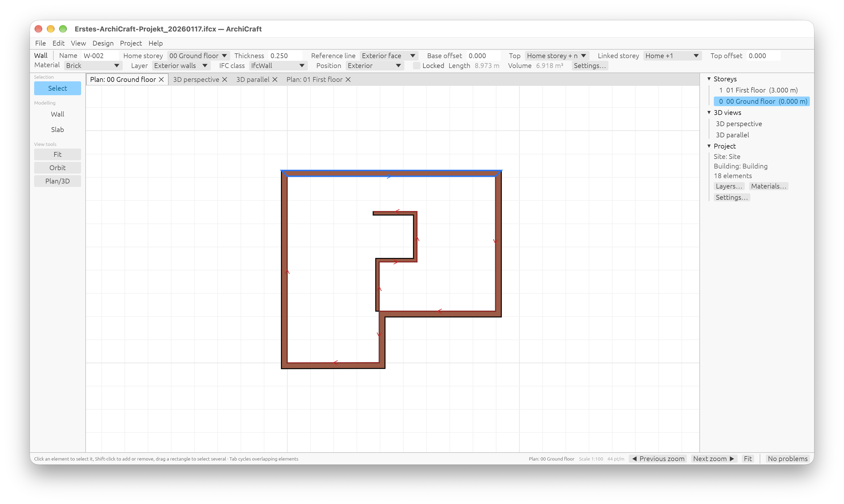The width and height of the screenshot is (844, 504).
Task: Click the Fit button in View tools
Action: (x=57, y=154)
